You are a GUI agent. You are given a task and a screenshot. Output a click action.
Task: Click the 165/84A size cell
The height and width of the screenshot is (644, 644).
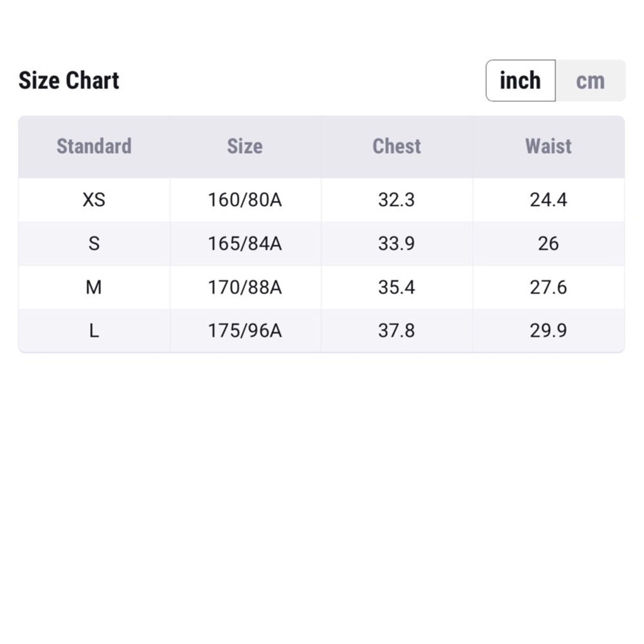pos(245,243)
